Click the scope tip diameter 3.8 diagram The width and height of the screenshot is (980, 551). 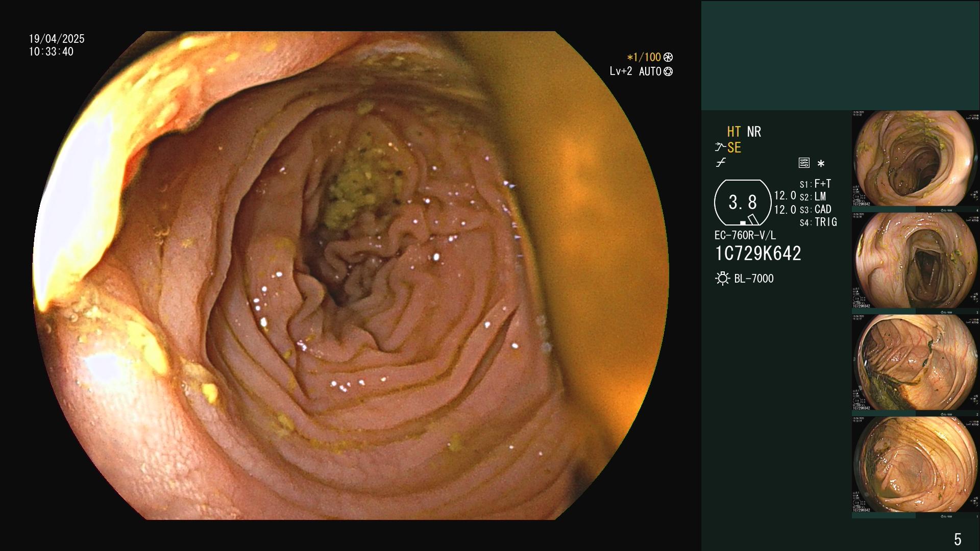pos(743,203)
